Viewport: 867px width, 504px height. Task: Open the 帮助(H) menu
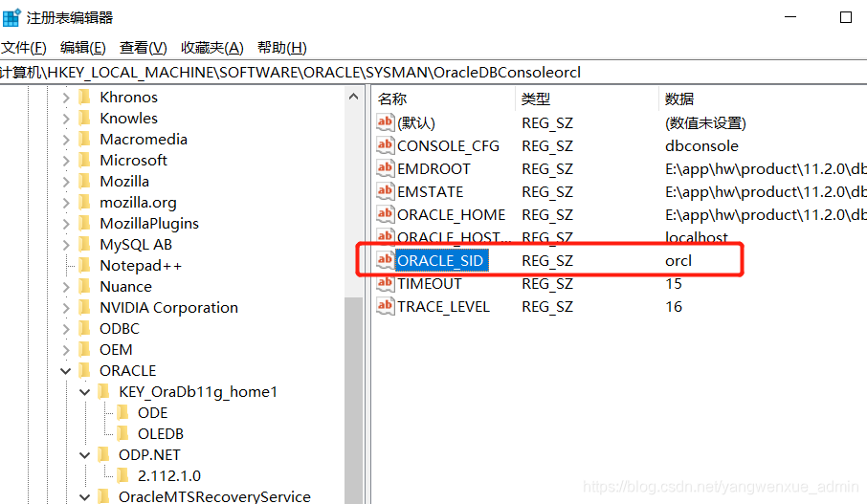pos(282,48)
